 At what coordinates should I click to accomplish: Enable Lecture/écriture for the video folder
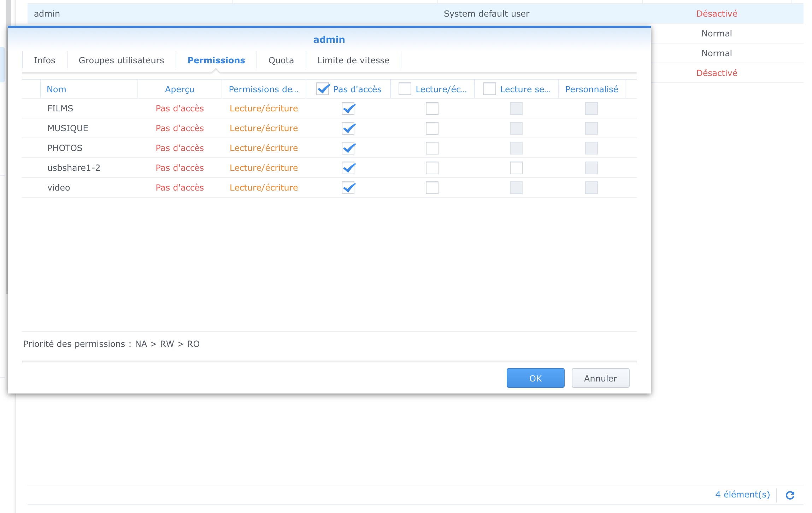click(x=432, y=188)
